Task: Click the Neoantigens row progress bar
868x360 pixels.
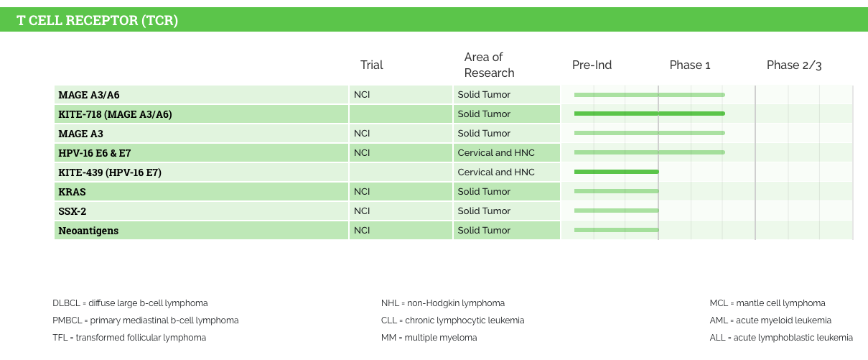Action: (x=616, y=230)
